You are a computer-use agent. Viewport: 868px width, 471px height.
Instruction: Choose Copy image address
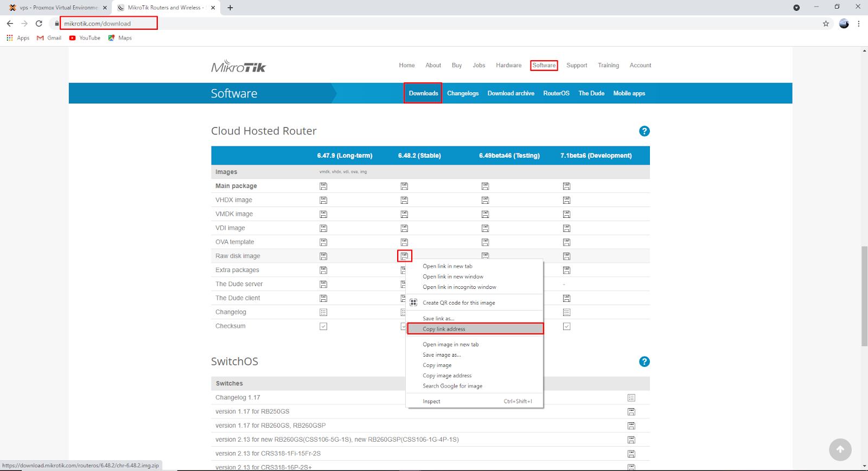pos(475,375)
